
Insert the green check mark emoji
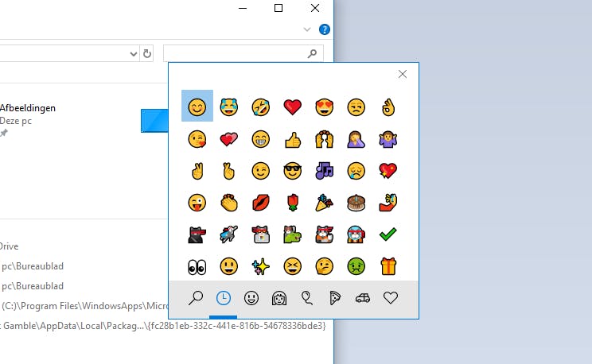388,234
